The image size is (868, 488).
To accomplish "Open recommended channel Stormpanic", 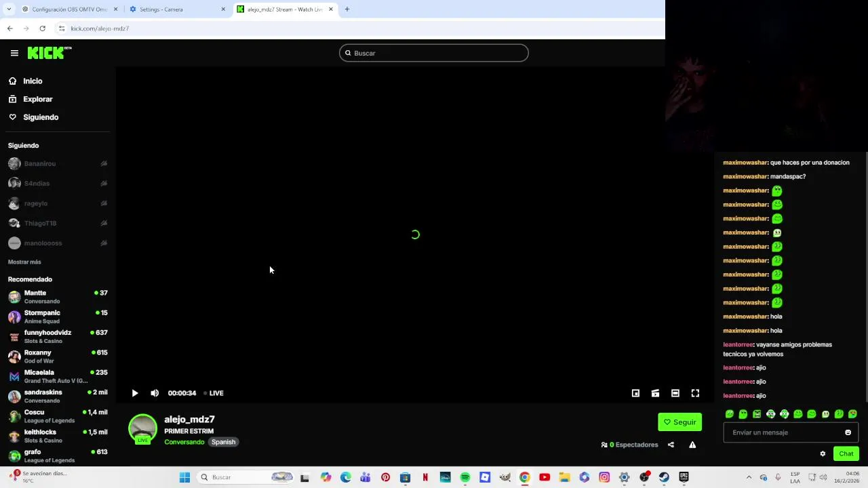I will 58,317.
